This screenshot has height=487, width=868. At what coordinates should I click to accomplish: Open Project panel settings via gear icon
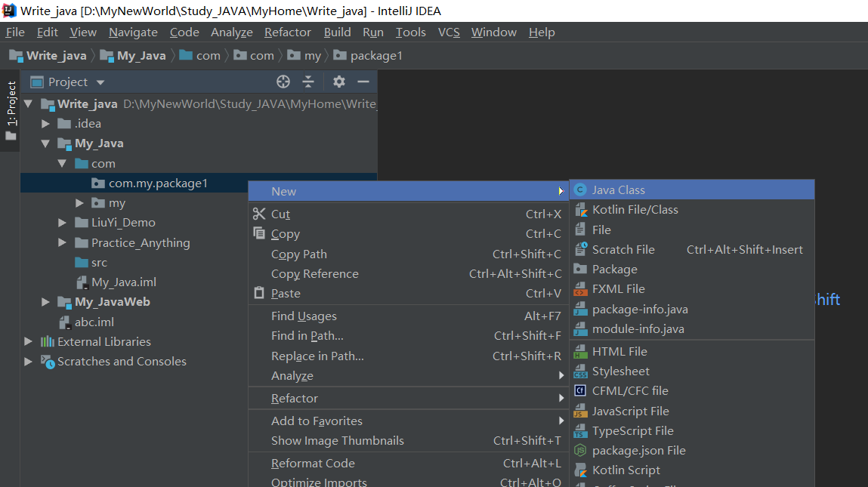pyautogui.click(x=338, y=82)
